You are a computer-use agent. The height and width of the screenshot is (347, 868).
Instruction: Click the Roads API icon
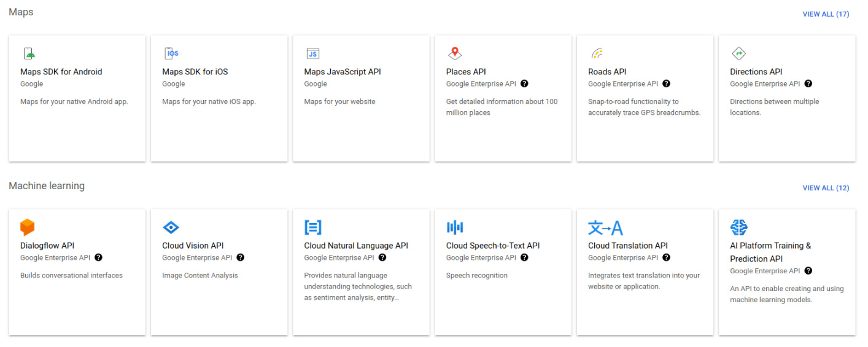597,53
